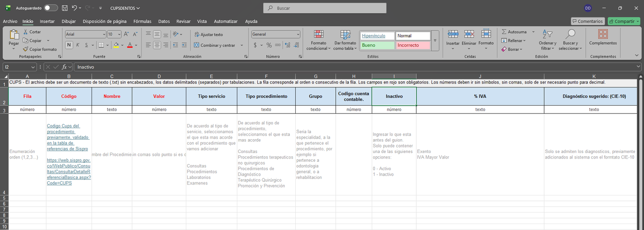The width and height of the screenshot is (644, 230).
Task: Increase indent in Alineación group
Action: (x=184, y=45)
